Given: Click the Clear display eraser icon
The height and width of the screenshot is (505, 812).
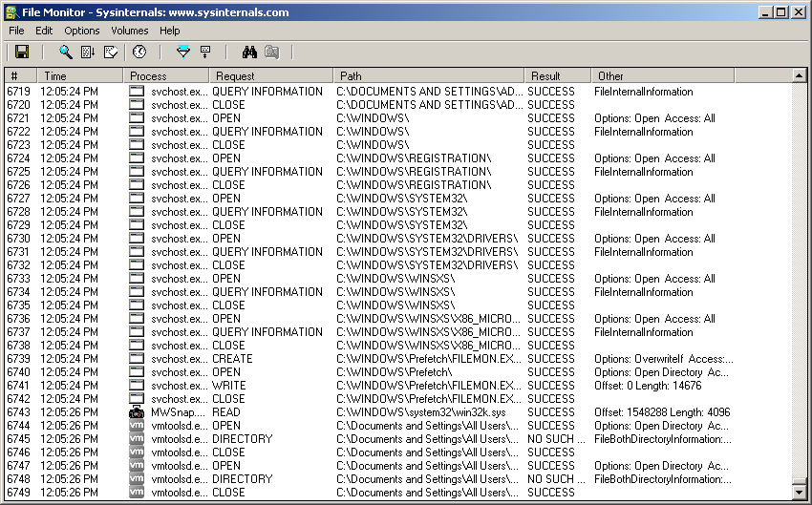Looking at the screenshot, I should tap(111, 53).
